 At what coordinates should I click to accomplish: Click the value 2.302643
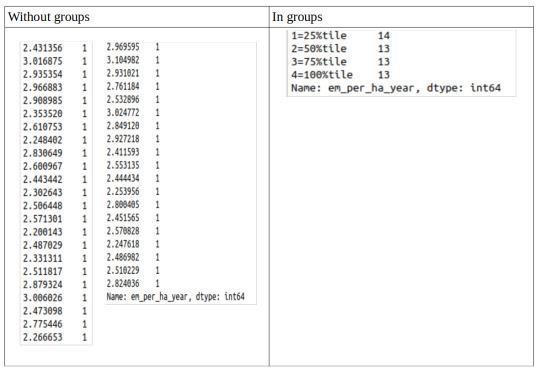[x=43, y=192]
